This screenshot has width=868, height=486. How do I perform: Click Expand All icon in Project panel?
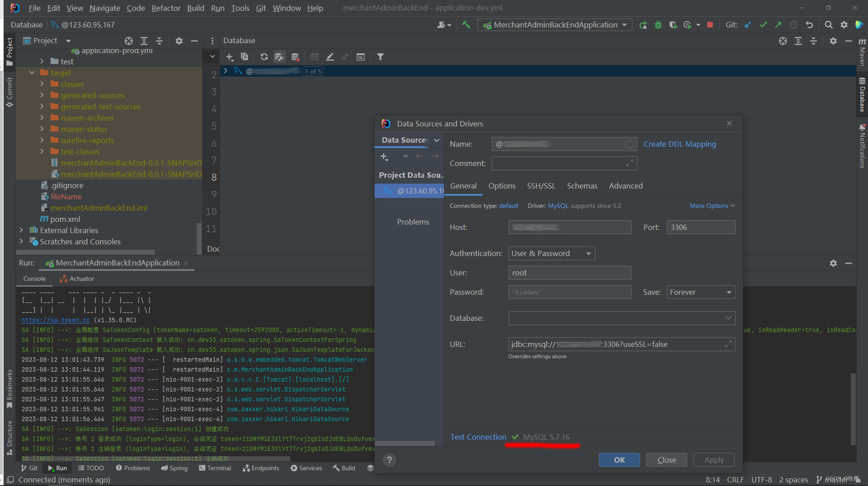pos(144,41)
